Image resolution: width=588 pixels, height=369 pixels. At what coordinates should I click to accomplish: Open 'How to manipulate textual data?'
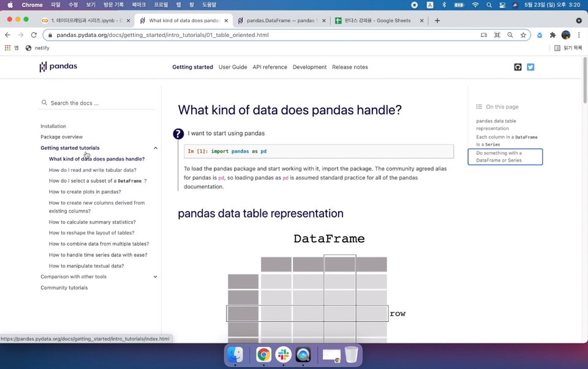point(86,266)
